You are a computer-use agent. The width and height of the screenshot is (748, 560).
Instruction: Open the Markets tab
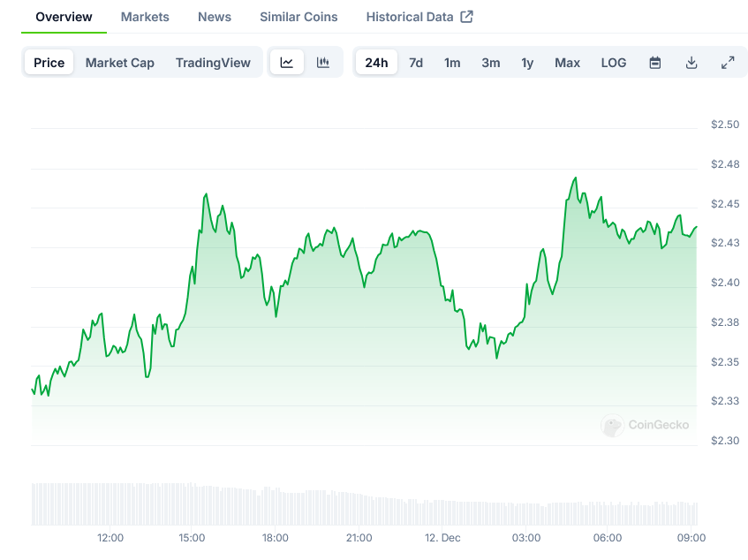click(145, 17)
